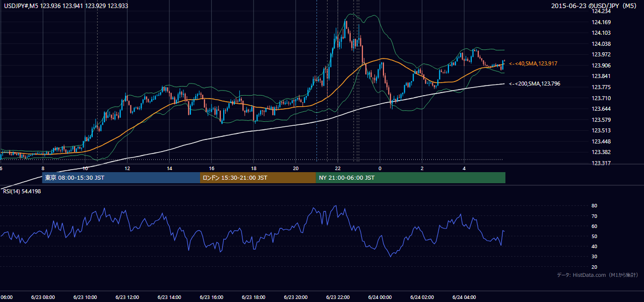Click the bottom time label 6/23 14:00
Screen dimensions: 644x302
pos(169,297)
